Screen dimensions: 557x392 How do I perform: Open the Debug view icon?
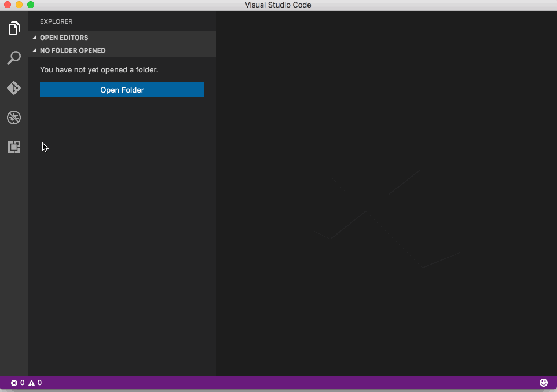(x=14, y=118)
